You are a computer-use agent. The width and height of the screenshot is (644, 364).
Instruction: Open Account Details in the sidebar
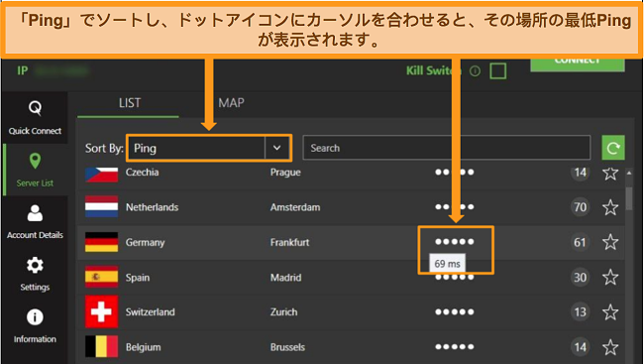(x=35, y=222)
